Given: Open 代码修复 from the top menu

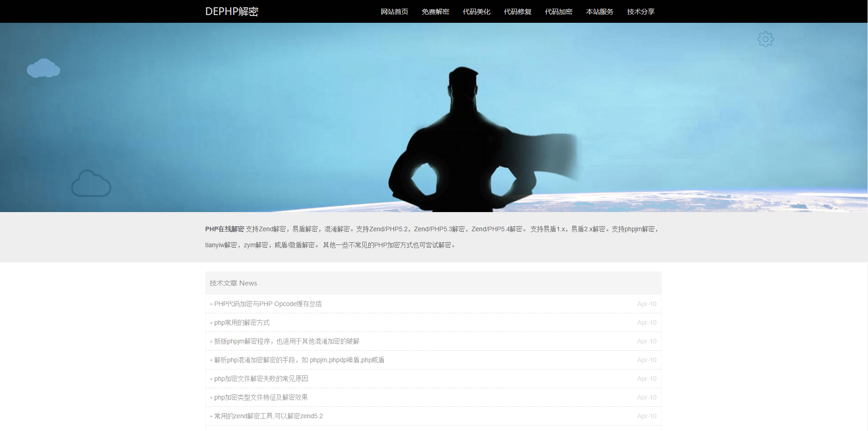Looking at the screenshot, I should point(518,12).
